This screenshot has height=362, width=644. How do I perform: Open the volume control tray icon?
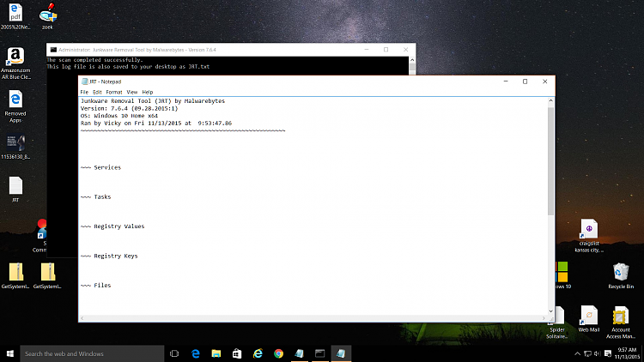pyautogui.click(x=597, y=353)
